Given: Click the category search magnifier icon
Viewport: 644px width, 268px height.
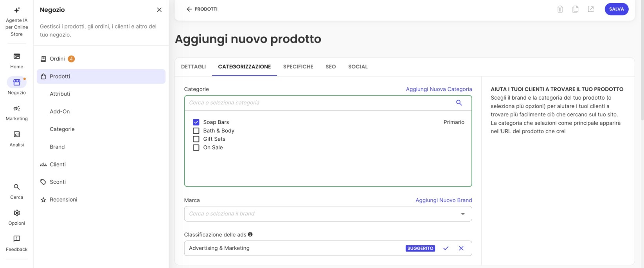Looking at the screenshot, I should 459,103.
